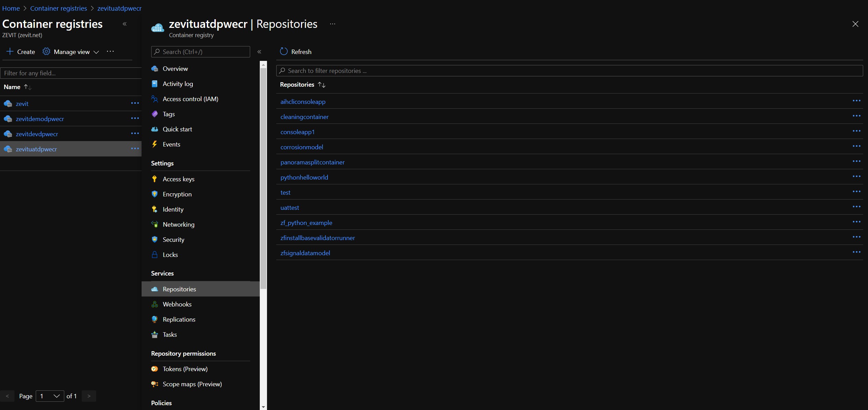Sort the Repositories column
The width and height of the screenshot is (868, 410).
(x=302, y=85)
